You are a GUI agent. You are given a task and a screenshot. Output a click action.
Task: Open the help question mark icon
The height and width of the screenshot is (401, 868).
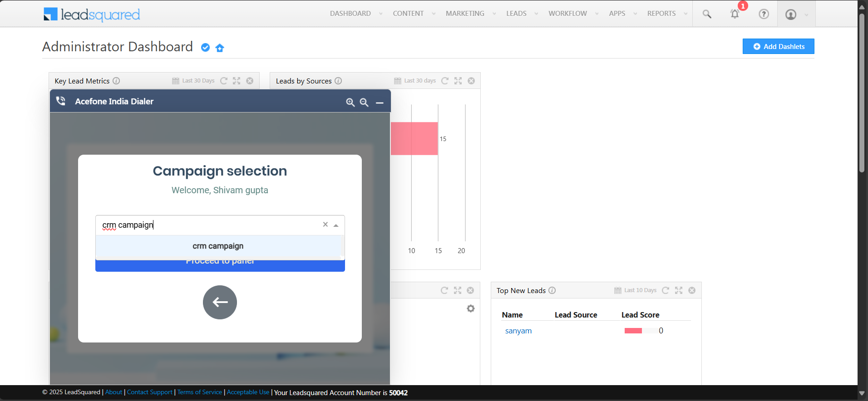764,14
